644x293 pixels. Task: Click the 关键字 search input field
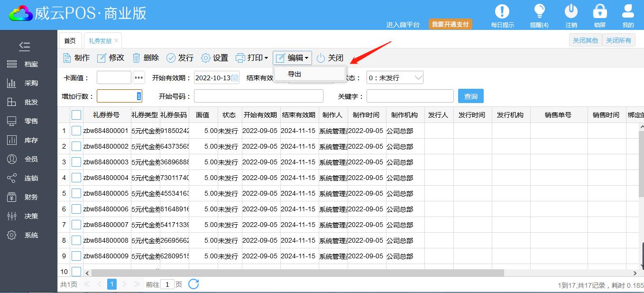[410, 96]
